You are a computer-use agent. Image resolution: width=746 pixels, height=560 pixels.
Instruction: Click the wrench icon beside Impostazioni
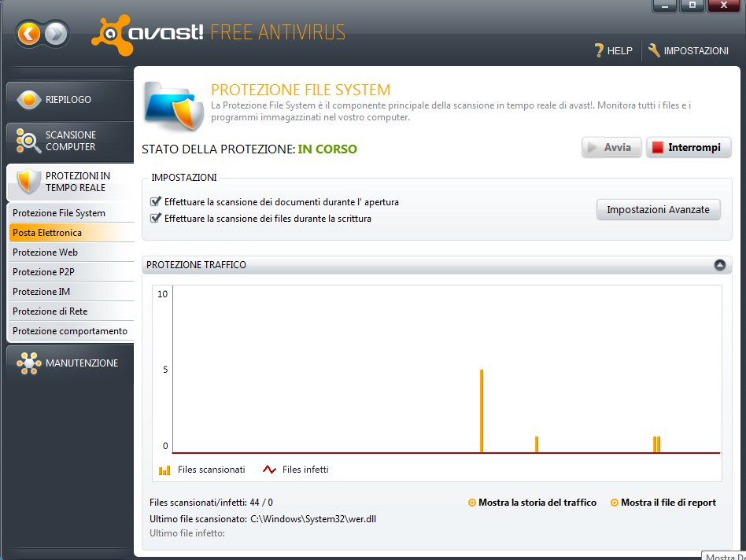point(654,50)
